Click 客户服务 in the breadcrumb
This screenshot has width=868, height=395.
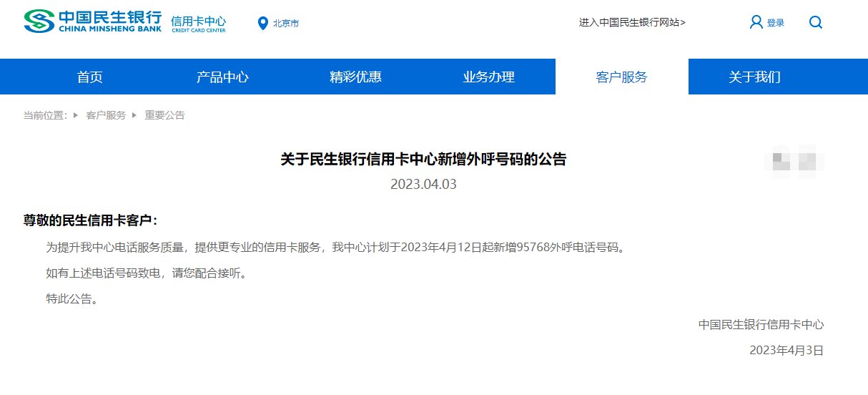[x=106, y=115]
